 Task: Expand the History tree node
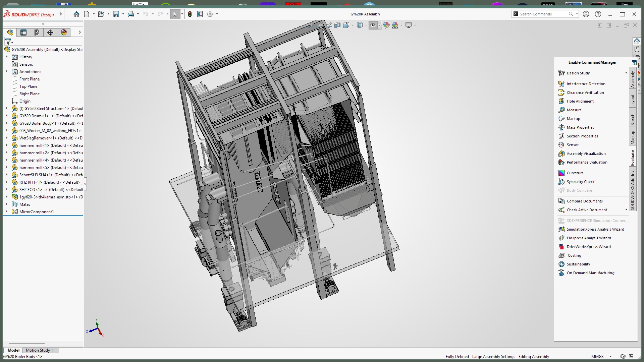point(7,57)
